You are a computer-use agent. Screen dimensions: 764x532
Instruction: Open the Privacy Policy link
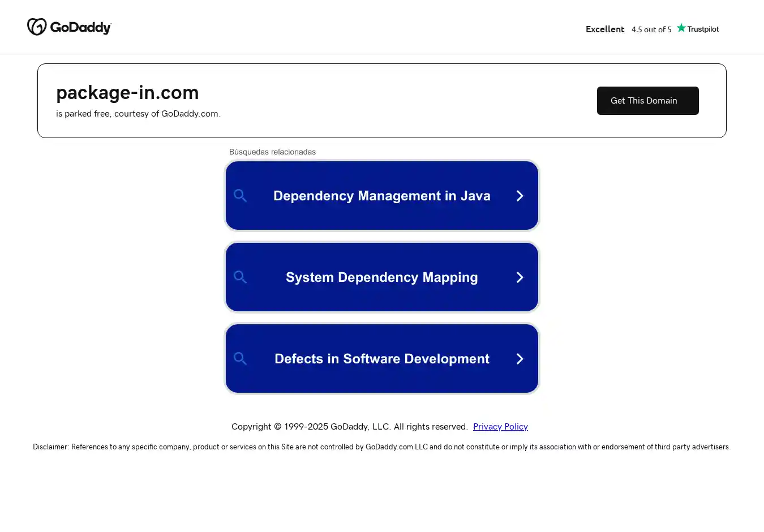500,427
